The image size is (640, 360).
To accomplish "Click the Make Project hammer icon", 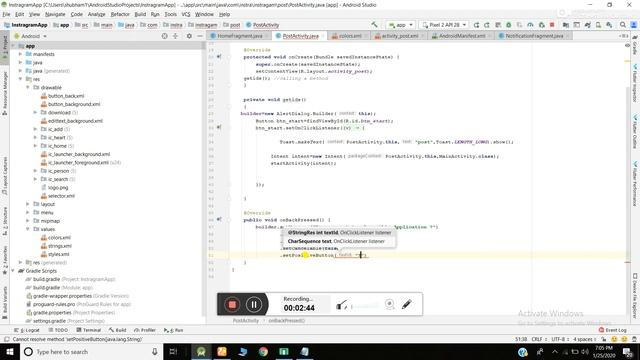I will click(x=374, y=25).
